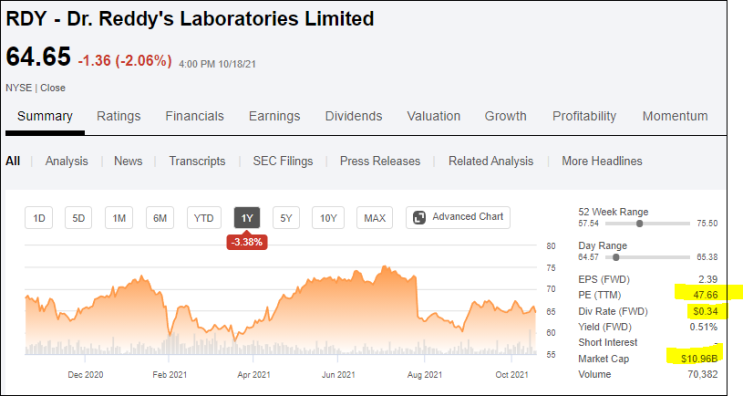Click the Day Range slider marker
743x396 pixels.
click(x=616, y=258)
